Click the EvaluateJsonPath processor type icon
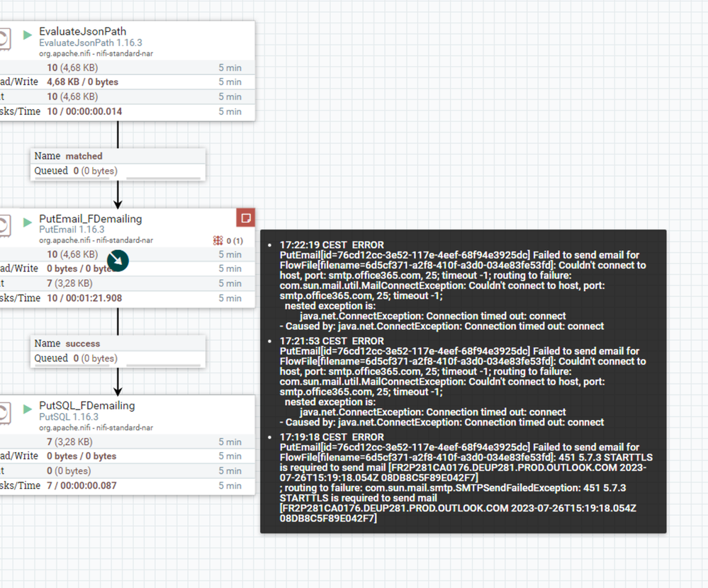Screen dimensions: 708x588 tap(4, 39)
